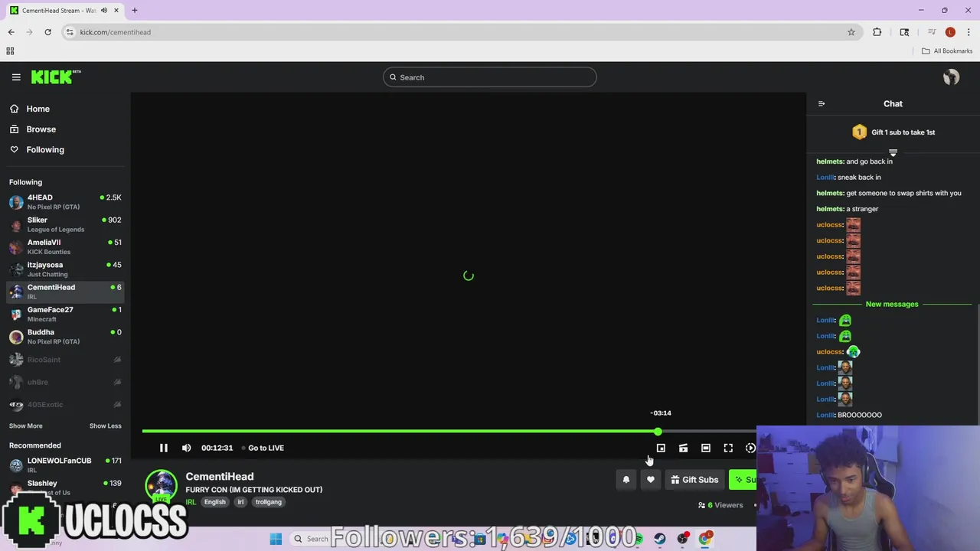Open a new browser tab
Image resolution: width=980 pixels, height=551 pixels.
(x=134, y=11)
